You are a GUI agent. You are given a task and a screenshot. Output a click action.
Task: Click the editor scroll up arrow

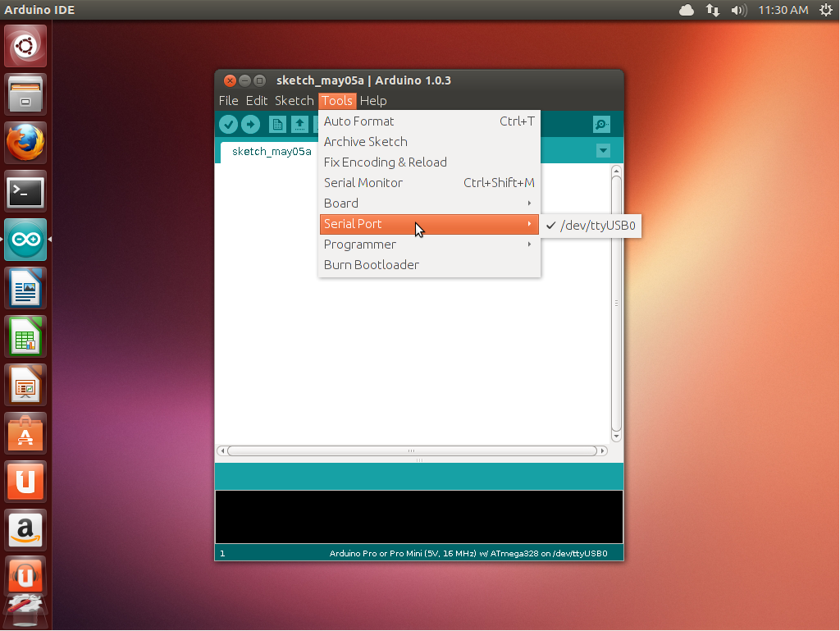tap(616, 171)
